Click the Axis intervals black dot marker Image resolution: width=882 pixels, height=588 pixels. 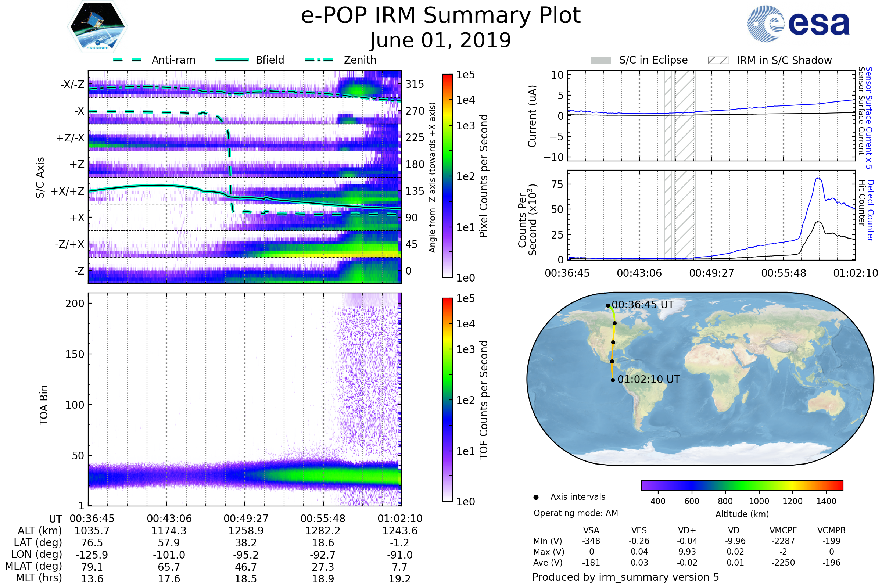(x=536, y=497)
